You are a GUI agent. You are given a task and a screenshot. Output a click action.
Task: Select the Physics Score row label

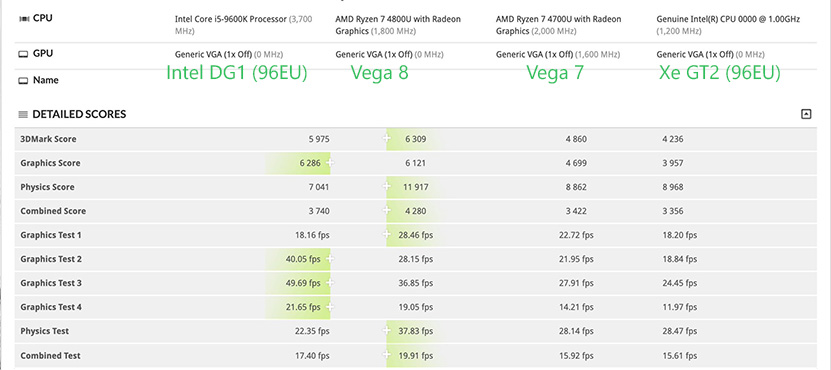47,187
